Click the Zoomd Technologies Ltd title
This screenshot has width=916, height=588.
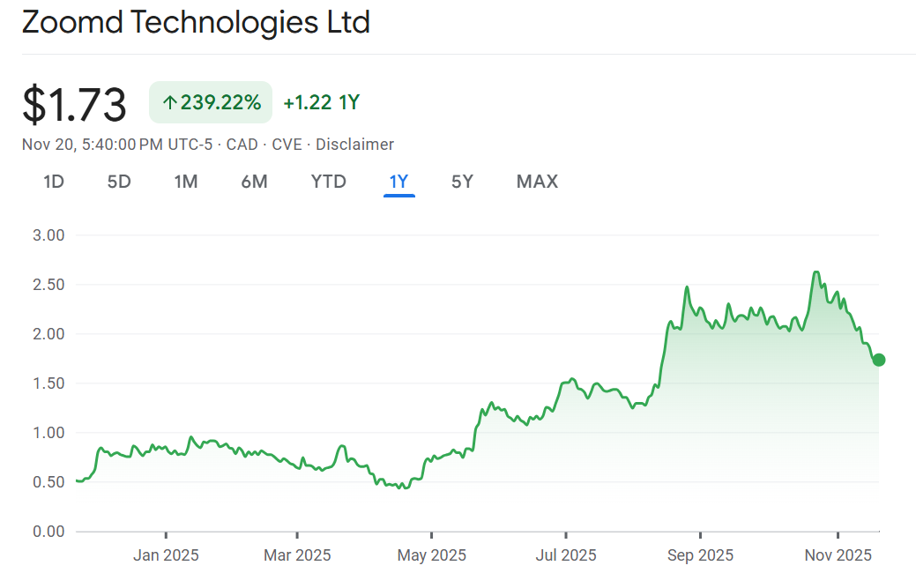pos(196,23)
